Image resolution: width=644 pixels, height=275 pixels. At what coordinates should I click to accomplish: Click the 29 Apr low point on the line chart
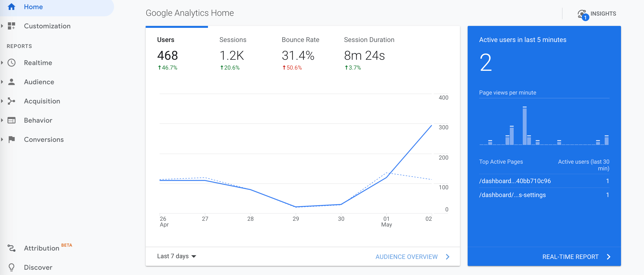click(296, 207)
